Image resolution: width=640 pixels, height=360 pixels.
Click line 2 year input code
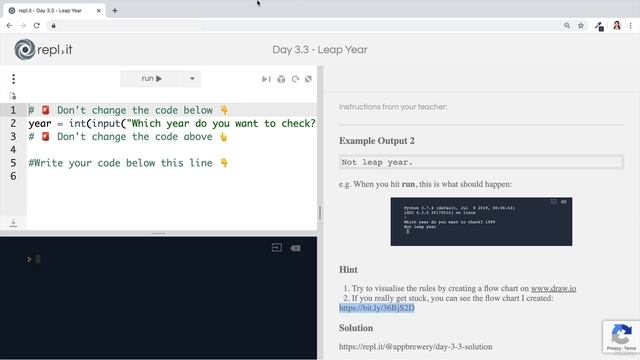[171, 123]
